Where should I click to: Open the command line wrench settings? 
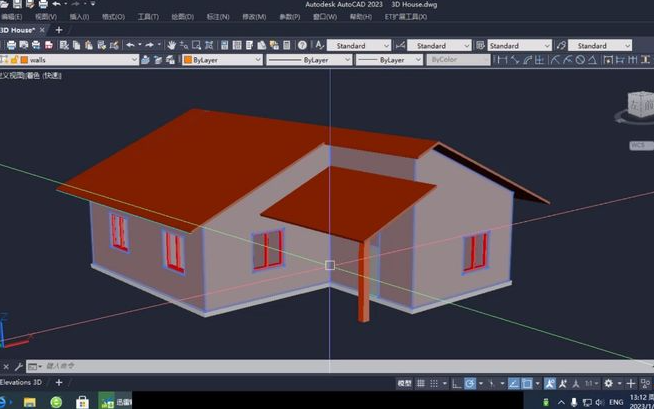pos(18,367)
